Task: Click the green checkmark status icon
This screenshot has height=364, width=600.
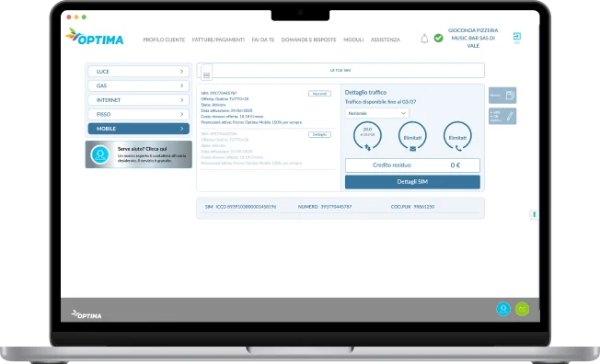Action: [439, 38]
